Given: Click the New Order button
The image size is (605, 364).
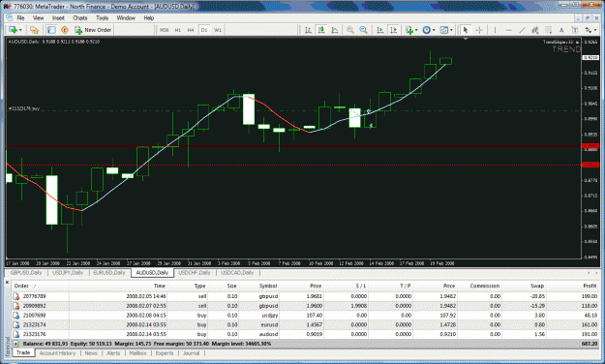Looking at the screenshot, I should pos(93,30).
